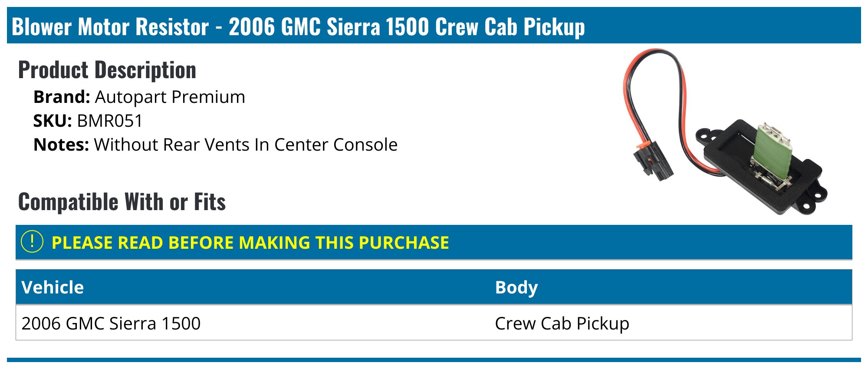
Task: Select the 2006 GMC Sierra 1500 table cell
Action: tap(111, 323)
